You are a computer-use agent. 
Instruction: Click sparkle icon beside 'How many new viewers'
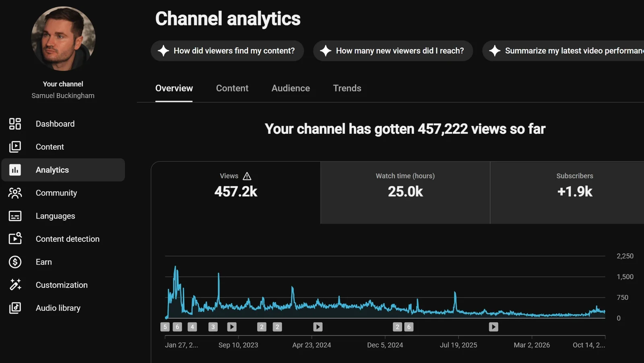click(x=326, y=51)
